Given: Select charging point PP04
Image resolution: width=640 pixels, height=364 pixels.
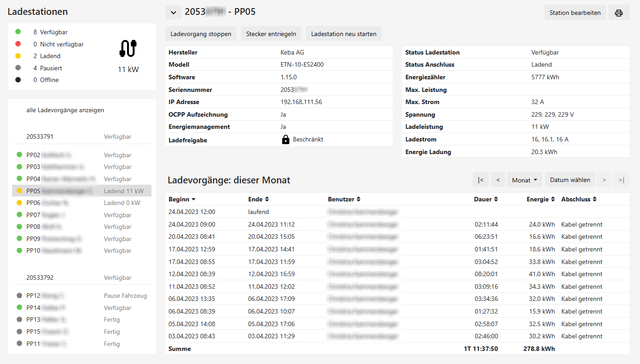Looking at the screenshot, I should coord(82,179).
